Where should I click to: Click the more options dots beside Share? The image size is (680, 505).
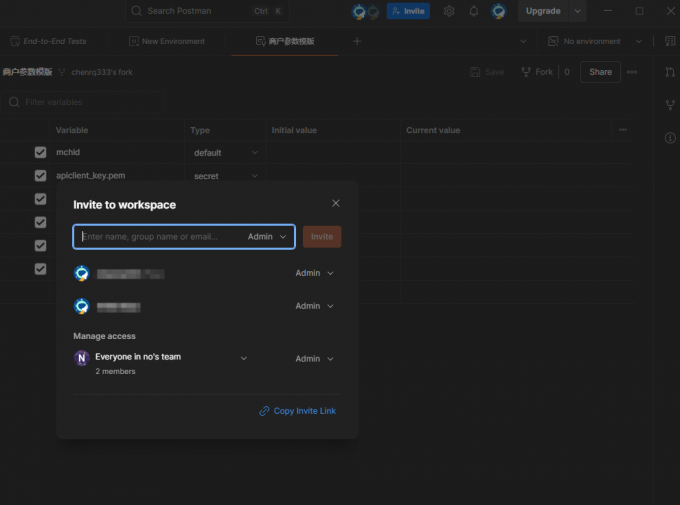click(632, 72)
